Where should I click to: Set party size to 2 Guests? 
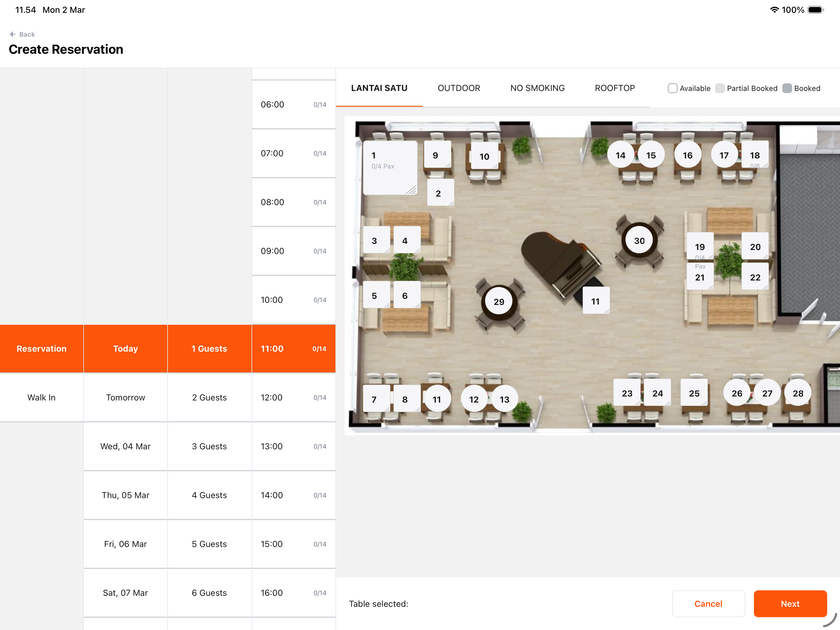coord(209,397)
